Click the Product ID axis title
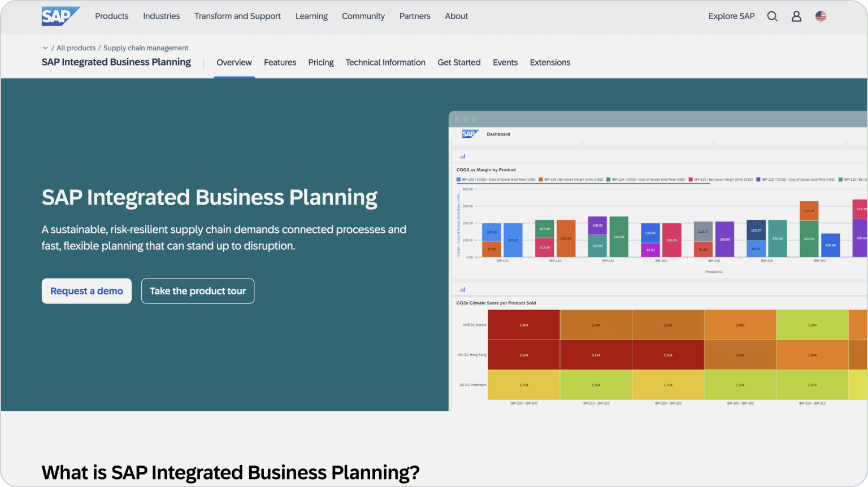 tap(714, 272)
